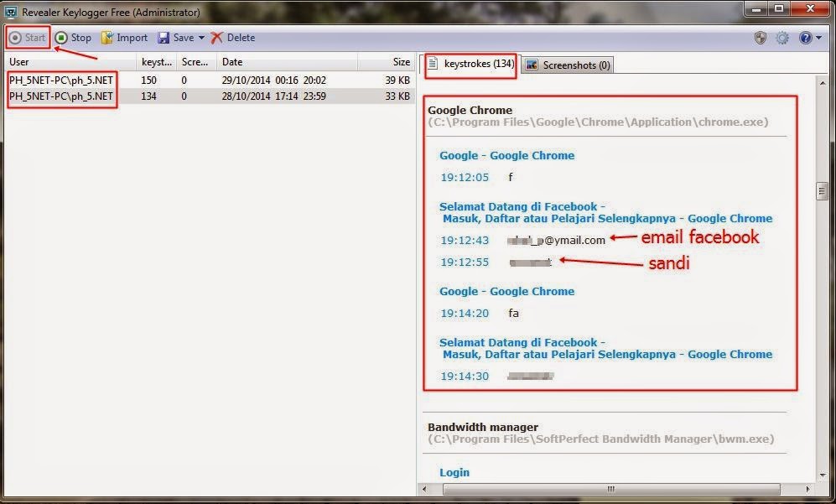Click the 39 KB size cell
This screenshot has height=504, width=836.
[397, 80]
